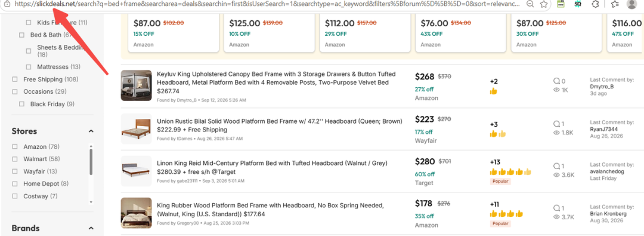Viewport: 644px width, 236px height.
Task: Click thumbs-up rating on King Rubber Wood deal
Action: coord(506,214)
